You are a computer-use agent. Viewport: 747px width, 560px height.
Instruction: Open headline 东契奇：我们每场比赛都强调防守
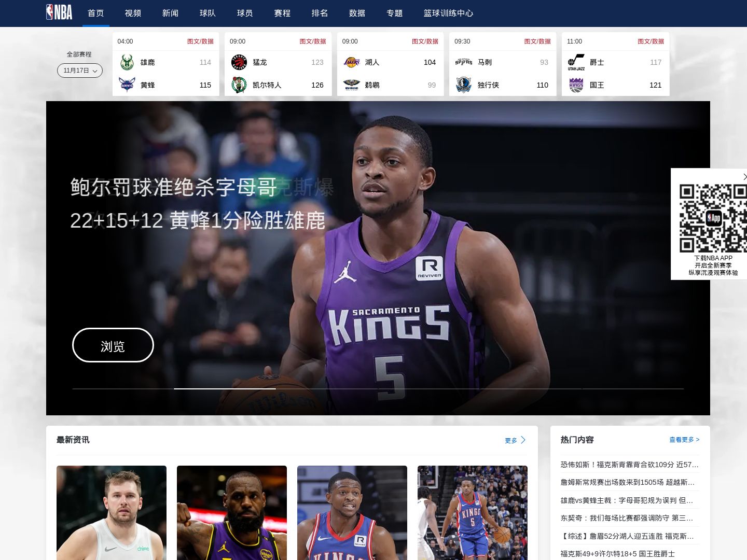pos(627,518)
